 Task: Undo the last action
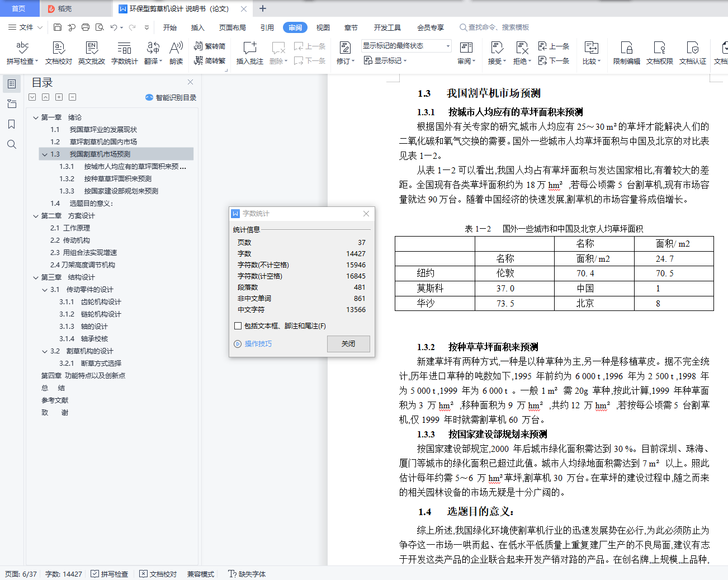[x=114, y=27]
